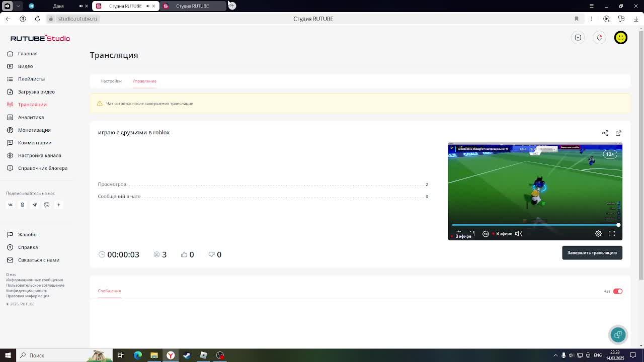This screenshot has height=362, width=644.
Task: Open Настройка канала page
Action: coord(34,155)
